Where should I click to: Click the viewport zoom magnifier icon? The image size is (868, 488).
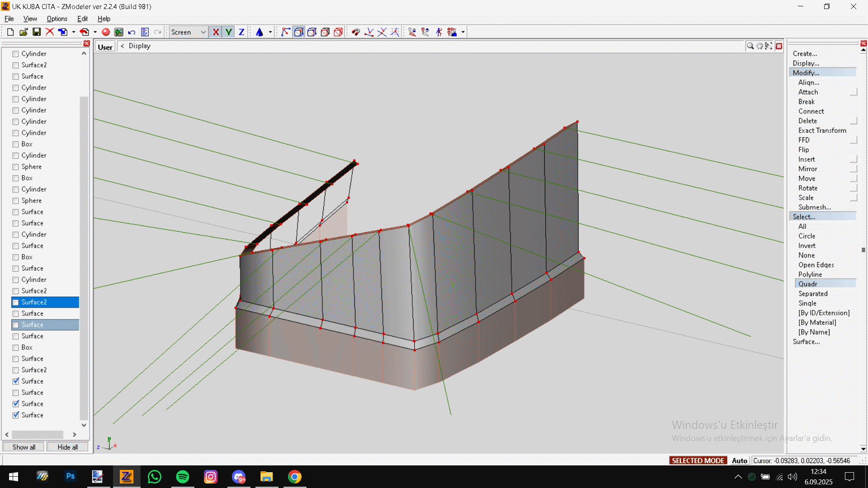click(750, 46)
